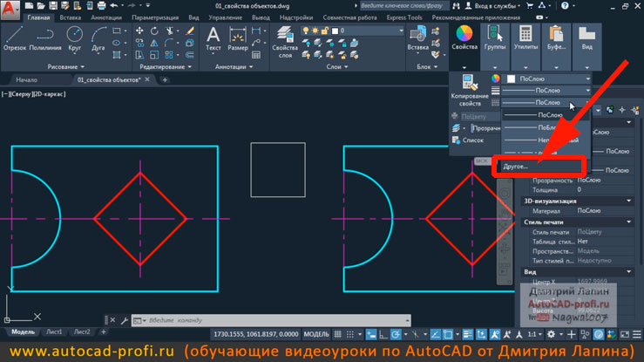Click the Прозрачность transparency slider

tap(485, 128)
